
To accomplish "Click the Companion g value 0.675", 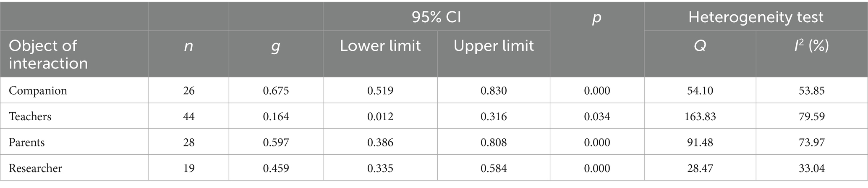I will [276, 90].
